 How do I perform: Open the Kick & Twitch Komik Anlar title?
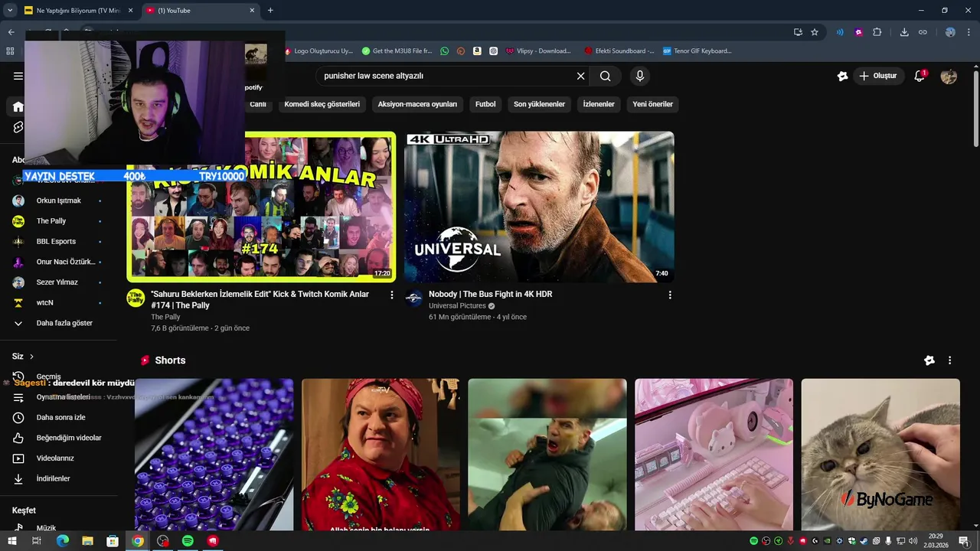click(x=260, y=299)
